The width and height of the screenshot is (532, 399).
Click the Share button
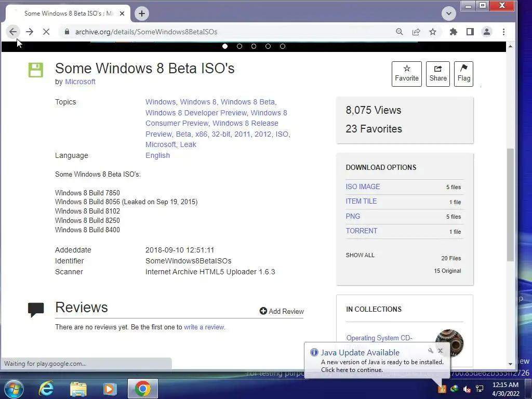(437, 74)
